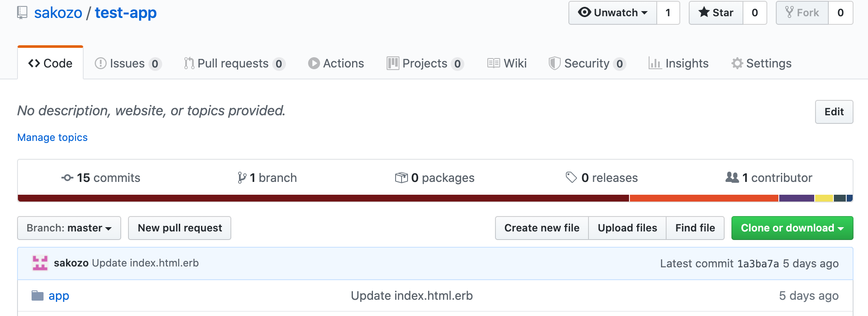Click the commits history icon
Screen dimensions: 868x316
(67, 178)
